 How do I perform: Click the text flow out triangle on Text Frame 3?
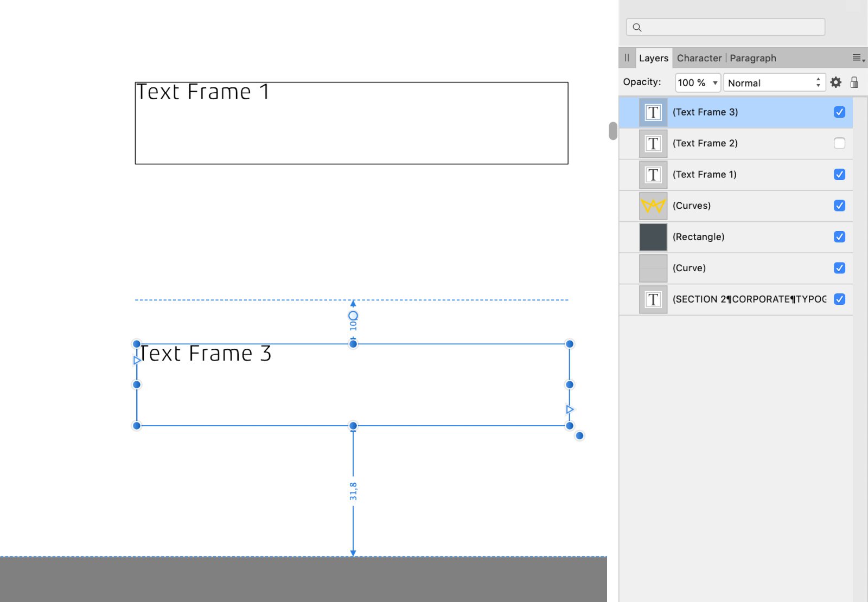click(x=570, y=409)
